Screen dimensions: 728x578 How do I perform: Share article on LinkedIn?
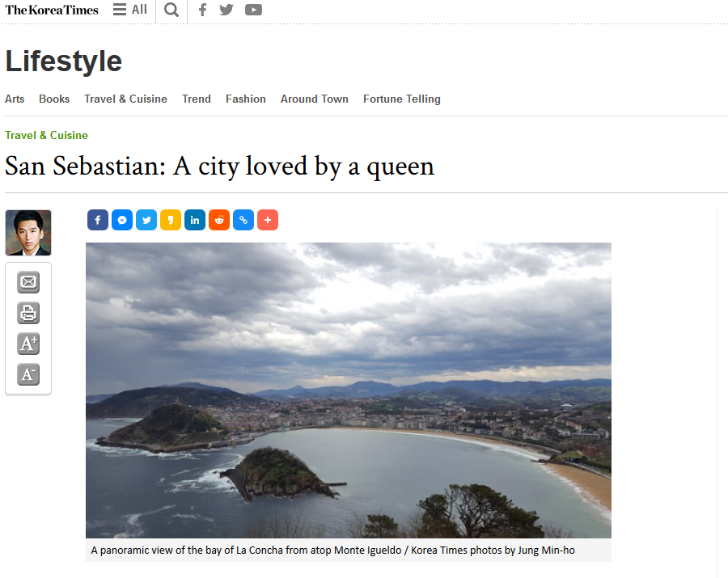click(195, 220)
